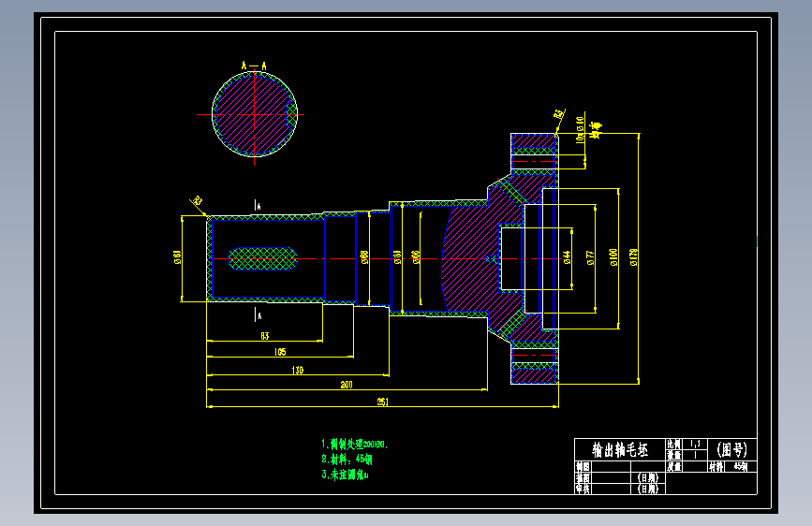The width and height of the screenshot is (812, 526).
Task: Select the note line 1.调制处理200HBS
Action: click(x=354, y=445)
